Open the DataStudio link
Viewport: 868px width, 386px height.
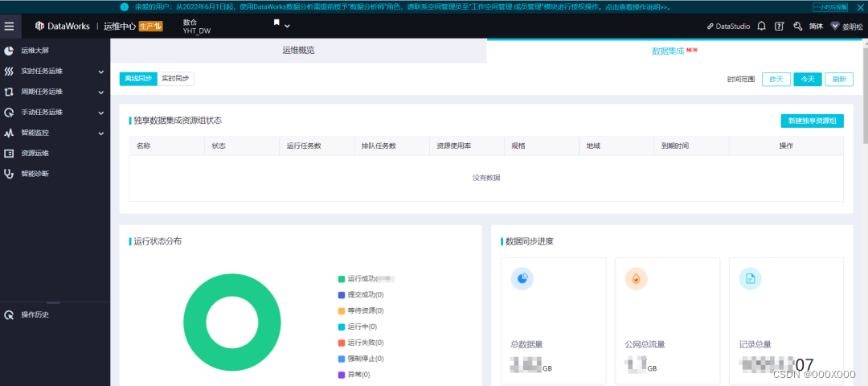[x=728, y=26]
